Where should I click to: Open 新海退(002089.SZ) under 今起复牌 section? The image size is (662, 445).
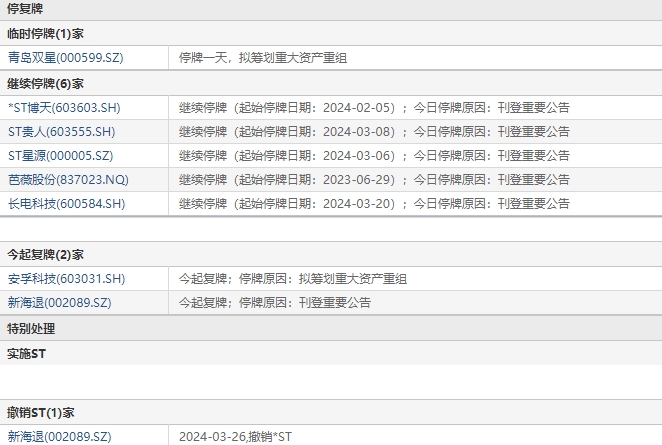coord(59,302)
